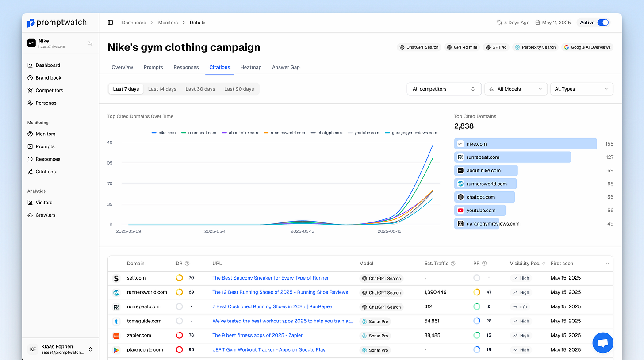The width and height of the screenshot is (644, 360).
Task: Open The Best Saucony Sneaker link
Action: 271,278
